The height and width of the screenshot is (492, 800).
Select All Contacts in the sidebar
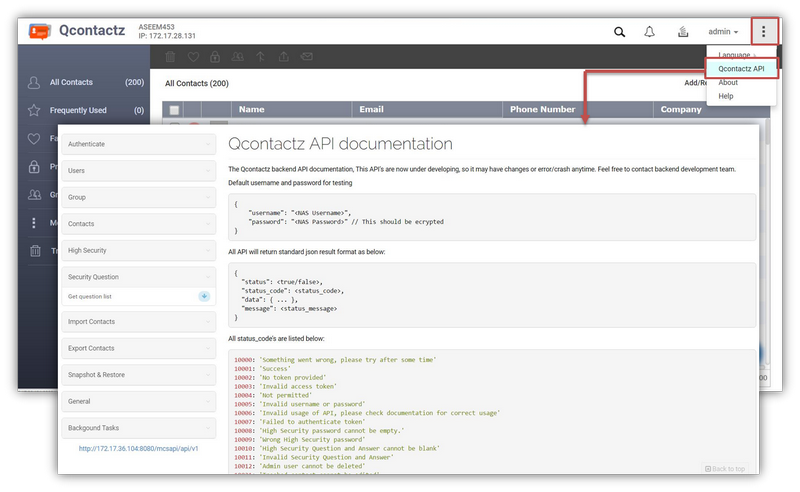click(x=86, y=82)
